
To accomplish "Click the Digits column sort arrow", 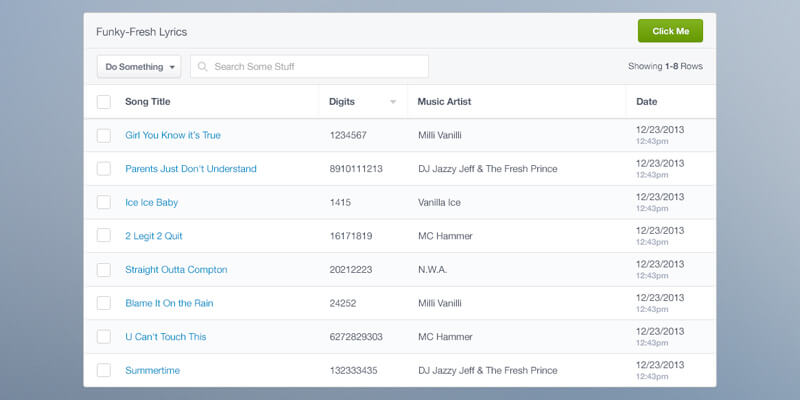I will pos(393,102).
